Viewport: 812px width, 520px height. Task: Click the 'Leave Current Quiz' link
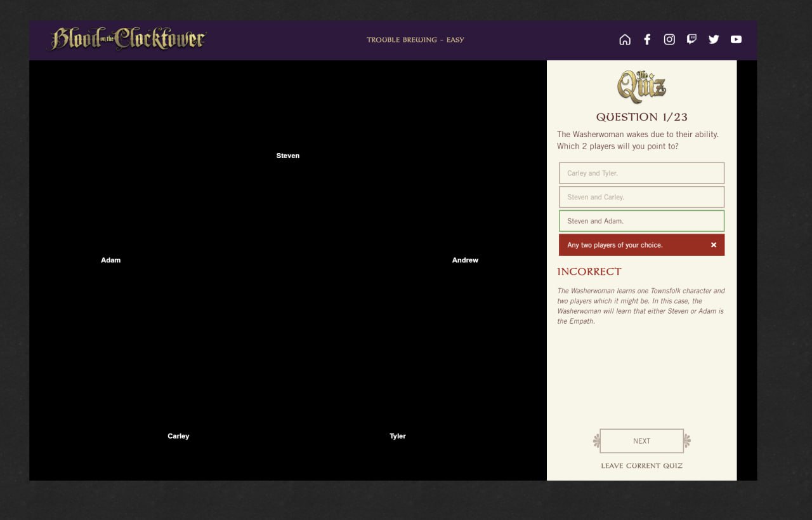(x=641, y=466)
